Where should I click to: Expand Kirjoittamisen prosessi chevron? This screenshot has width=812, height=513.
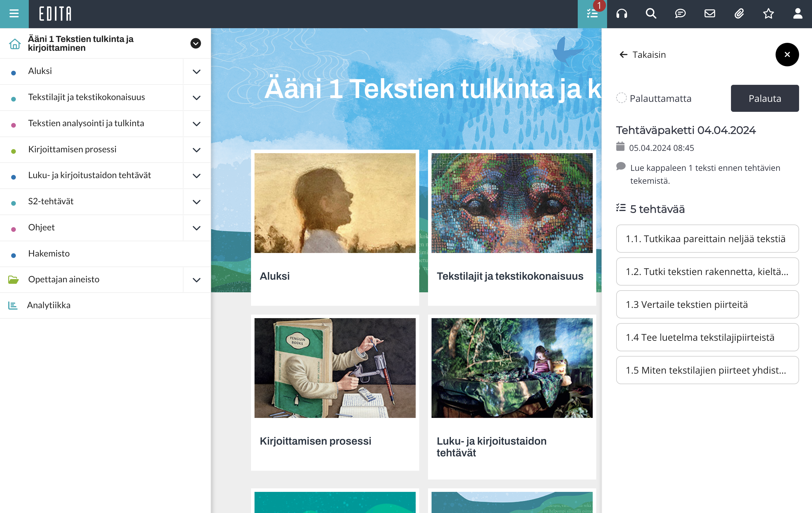(x=197, y=150)
